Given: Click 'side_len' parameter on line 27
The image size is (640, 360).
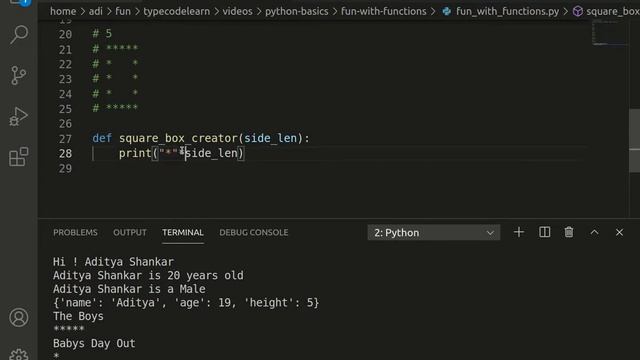Looking at the screenshot, I should [270, 138].
